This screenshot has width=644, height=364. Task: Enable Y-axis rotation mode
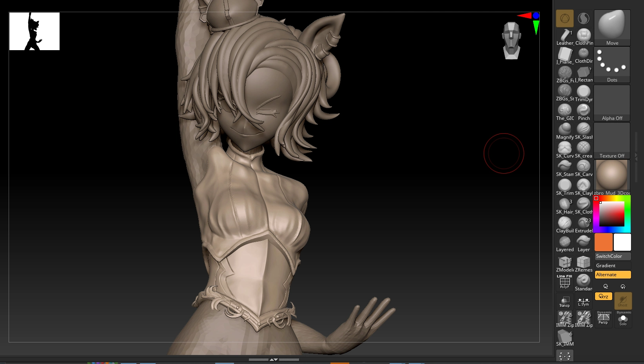(623, 286)
